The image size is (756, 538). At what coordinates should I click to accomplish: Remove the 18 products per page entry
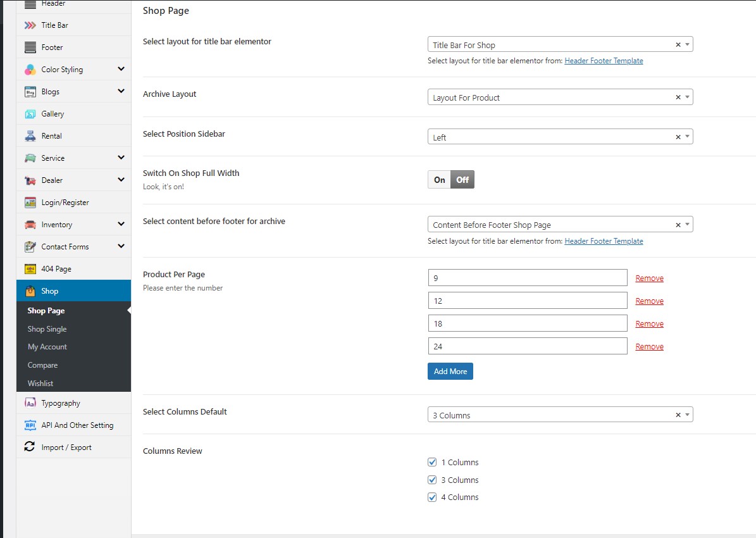(x=649, y=324)
